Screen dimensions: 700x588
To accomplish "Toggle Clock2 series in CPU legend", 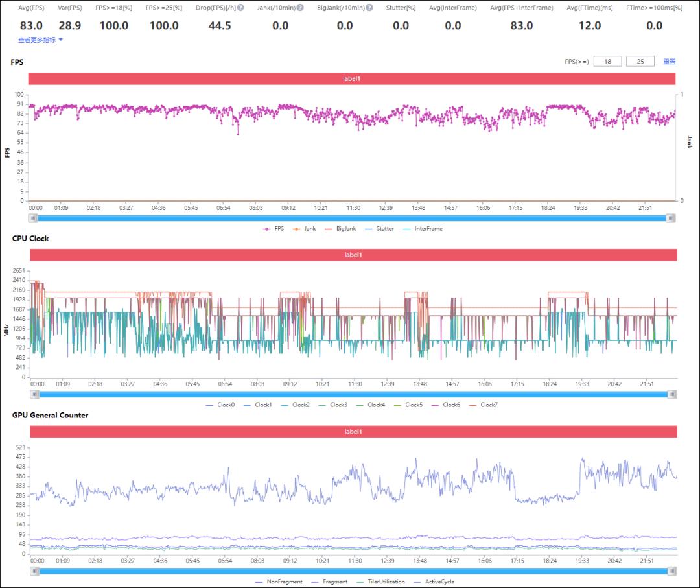I will [295, 405].
